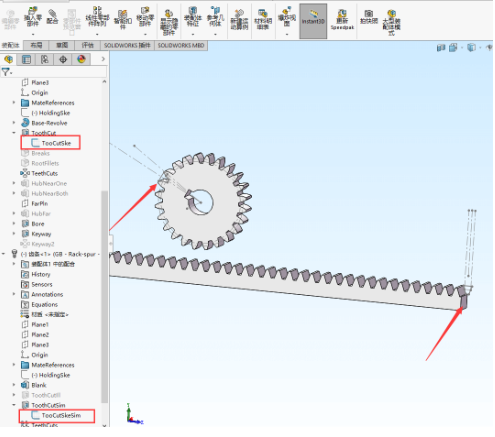Select the TooCutSkeSim sketch
495x437 pixels.
tap(61, 415)
